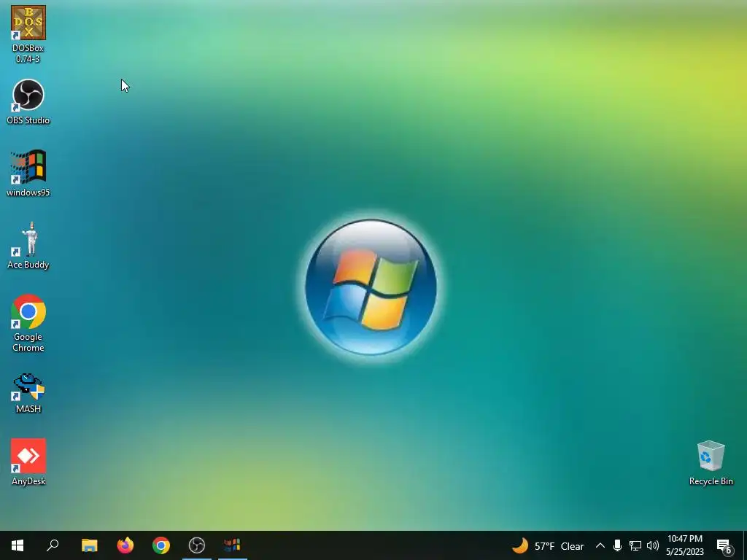Open the DOSBox 0.74-3 desktop shortcut
Image resolution: width=747 pixels, height=560 pixels.
pos(28,34)
